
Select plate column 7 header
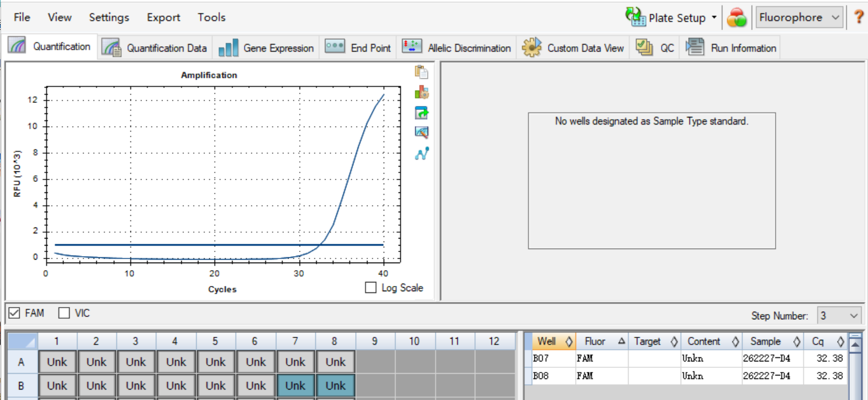tap(296, 342)
